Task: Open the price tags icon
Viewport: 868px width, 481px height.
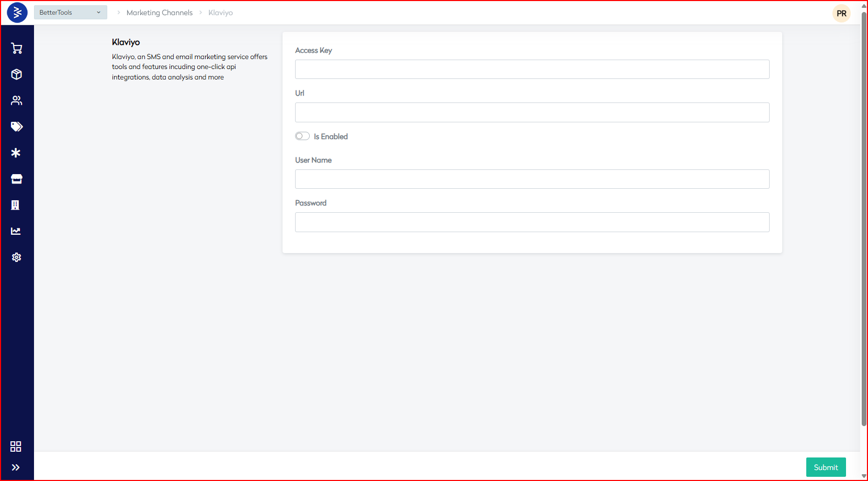Action: pyautogui.click(x=17, y=127)
